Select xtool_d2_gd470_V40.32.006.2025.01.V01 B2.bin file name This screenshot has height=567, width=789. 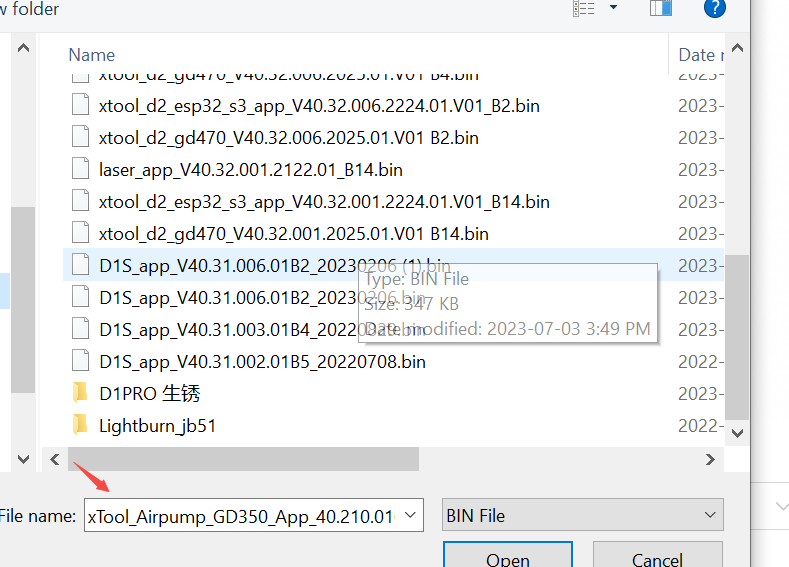[x=288, y=138]
